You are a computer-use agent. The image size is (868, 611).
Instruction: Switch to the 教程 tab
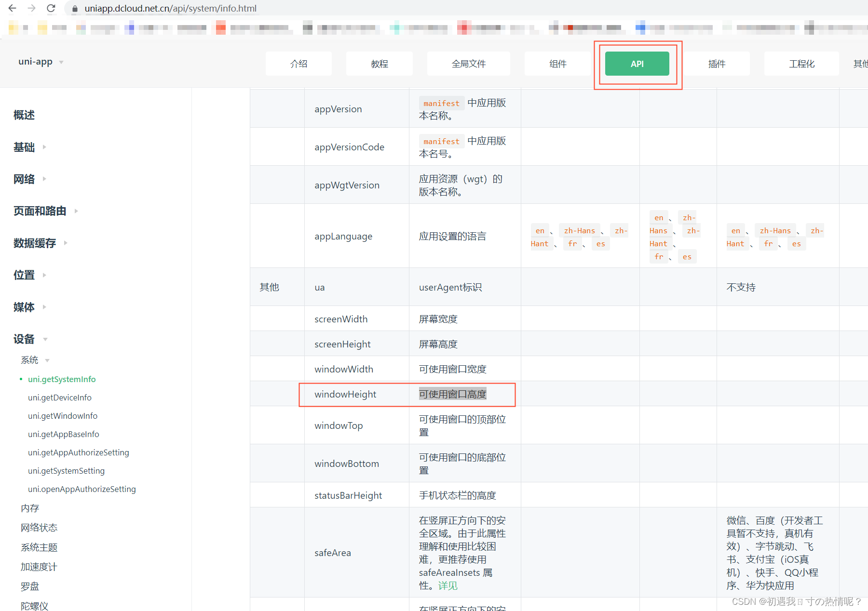coord(380,64)
